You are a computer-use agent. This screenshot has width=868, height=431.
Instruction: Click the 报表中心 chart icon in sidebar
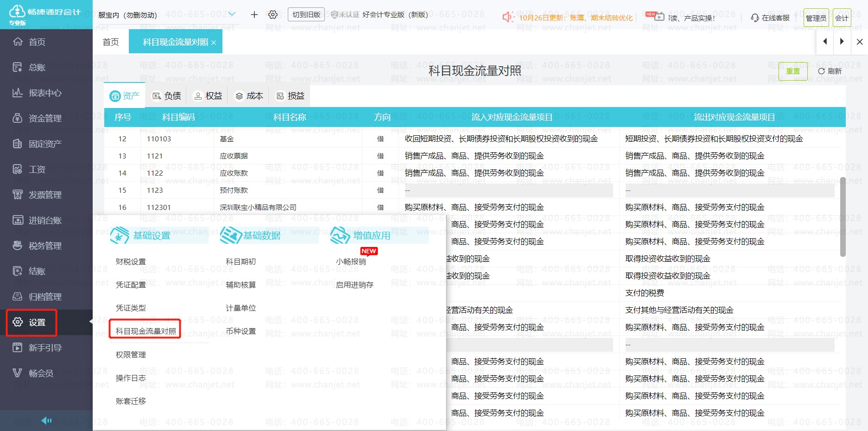[x=18, y=93]
